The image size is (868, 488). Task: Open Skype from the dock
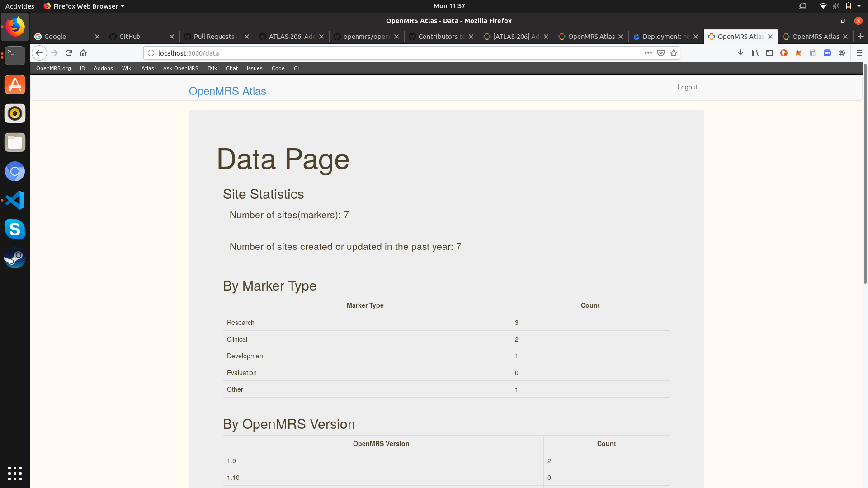coord(15,229)
